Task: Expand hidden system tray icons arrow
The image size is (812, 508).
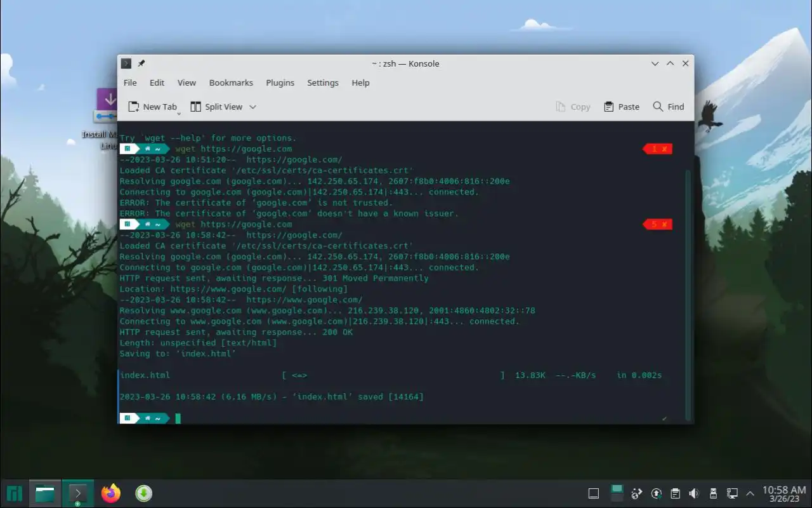Action: point(750,493)
